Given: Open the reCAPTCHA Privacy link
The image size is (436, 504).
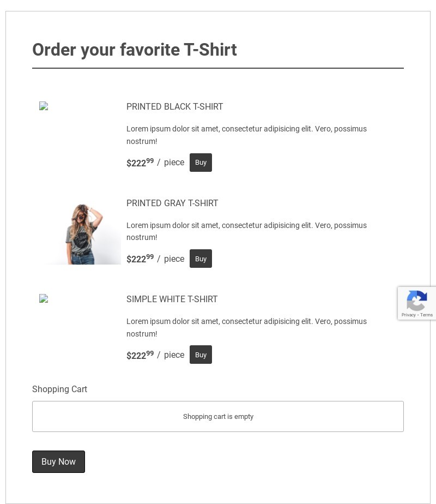Looking at the screenshot, I should pos(408,315).
